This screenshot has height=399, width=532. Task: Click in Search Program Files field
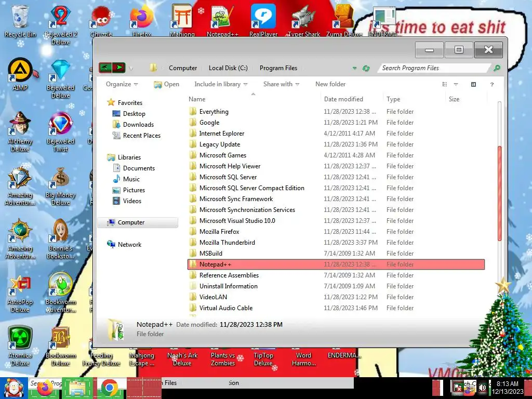(x=434, y=68)
